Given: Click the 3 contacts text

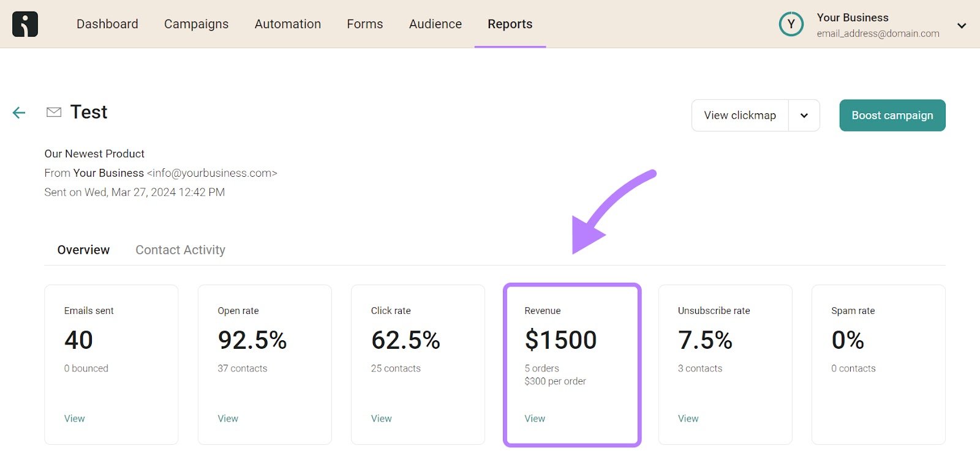Looking at the screenshot, I should pyautogui.click(x=700, y=368).
